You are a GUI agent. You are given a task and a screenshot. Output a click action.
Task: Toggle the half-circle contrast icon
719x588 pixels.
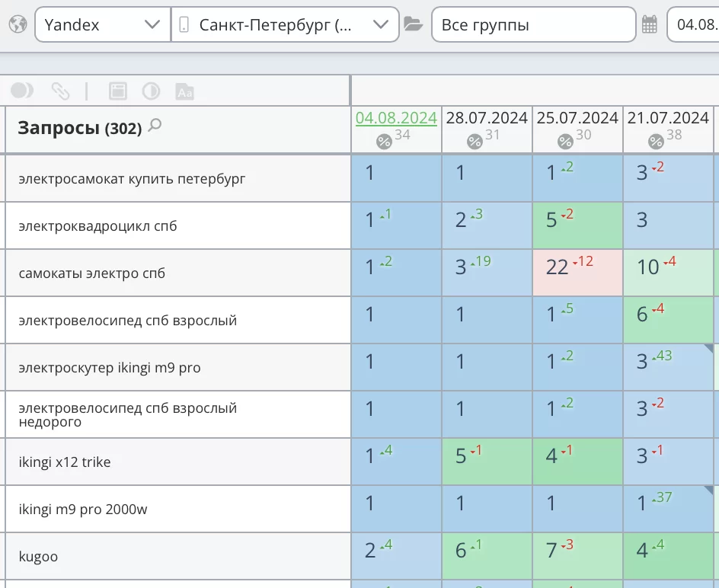151,91
